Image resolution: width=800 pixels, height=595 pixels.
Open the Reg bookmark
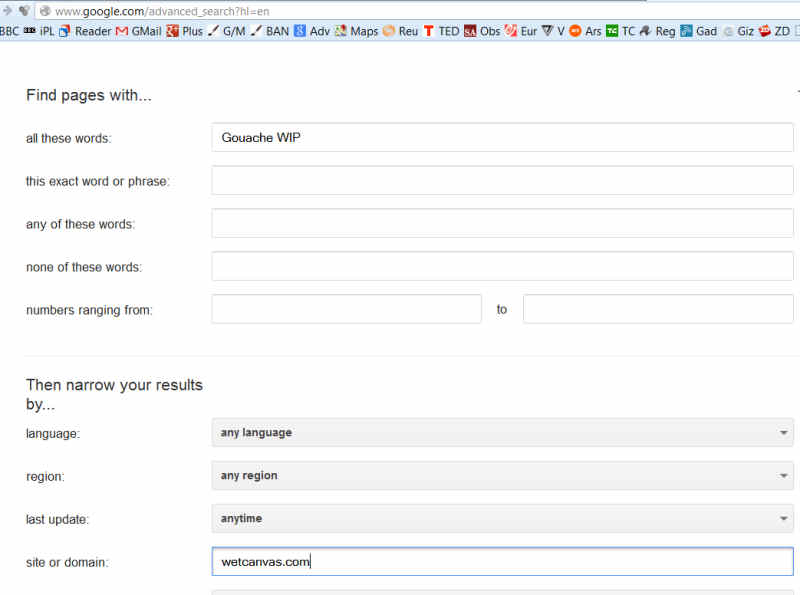pyautogui.click(x=658, y=32)
